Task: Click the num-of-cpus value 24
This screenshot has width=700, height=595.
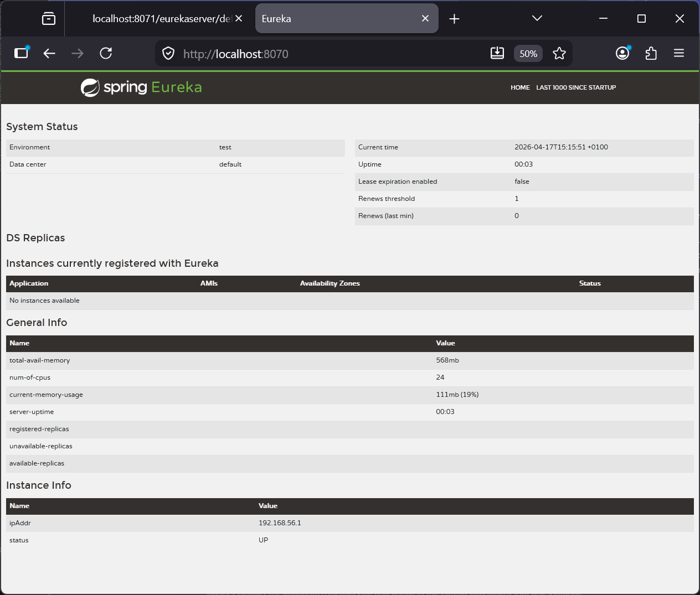Action: click(440, 377)
